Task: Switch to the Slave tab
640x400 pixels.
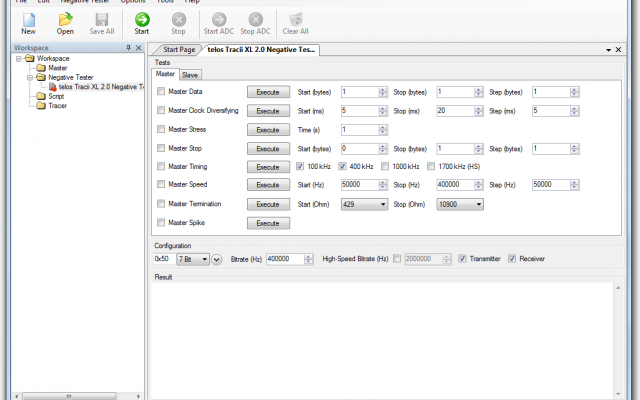Action: (189, 75)
